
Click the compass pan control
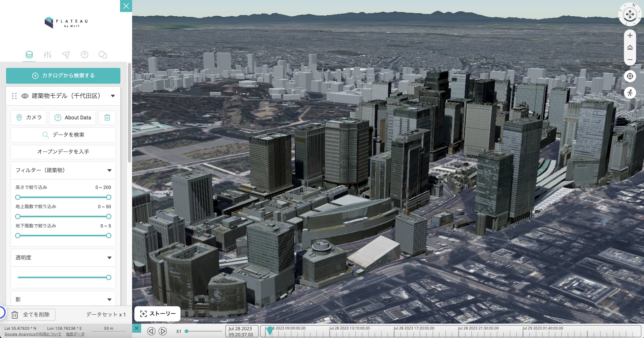pos(630,15)
